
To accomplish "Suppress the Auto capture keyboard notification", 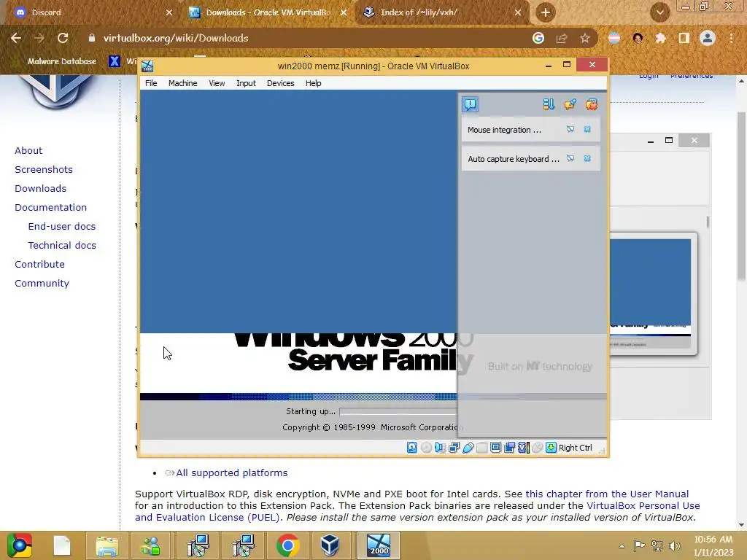I will click(x=570, y=158).
